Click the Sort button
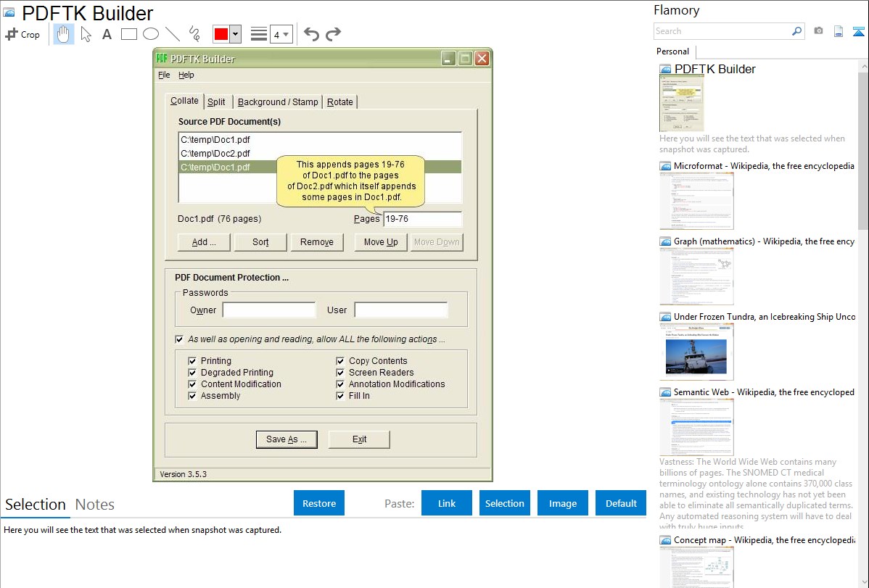Screen dimensions: 869x588 point(260,242)
